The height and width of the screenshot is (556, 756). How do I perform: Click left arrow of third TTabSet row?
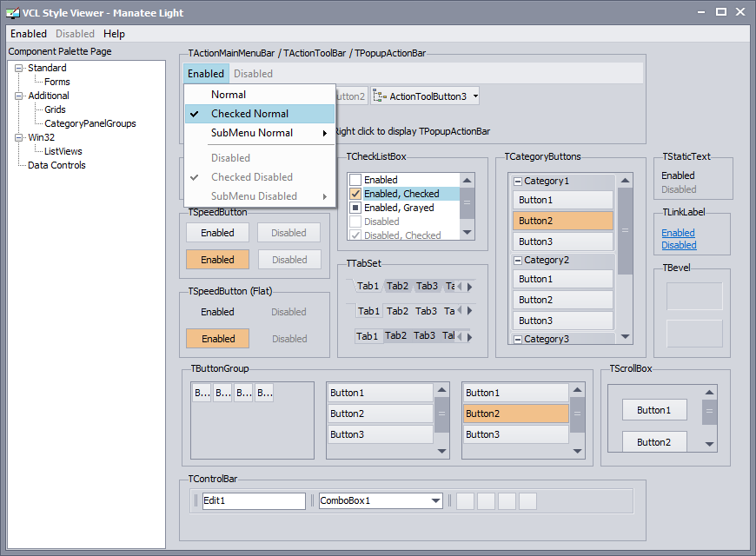point(460,336)
